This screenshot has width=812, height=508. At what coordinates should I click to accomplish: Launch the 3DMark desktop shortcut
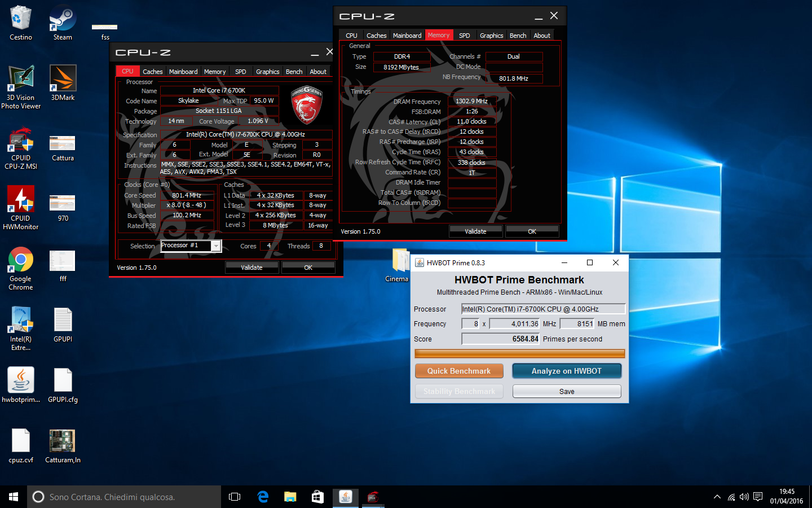point(63,84)
